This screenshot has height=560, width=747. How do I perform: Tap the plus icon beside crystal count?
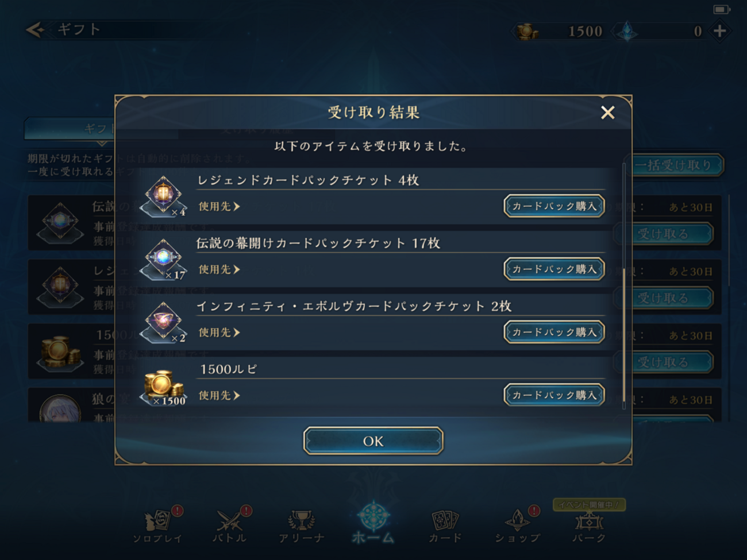click(719, 30)
